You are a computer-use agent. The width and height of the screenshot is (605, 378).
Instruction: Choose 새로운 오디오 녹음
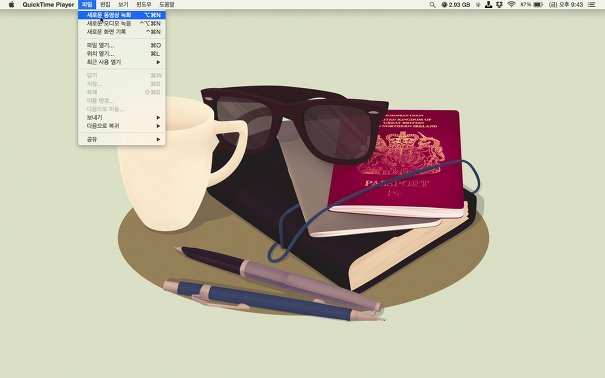pos(122,23)
